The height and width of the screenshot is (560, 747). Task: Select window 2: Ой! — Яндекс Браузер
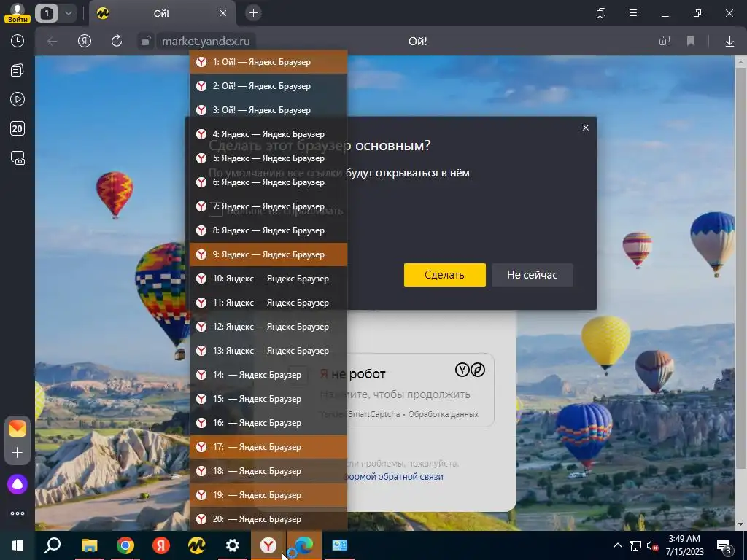point(268,86)
